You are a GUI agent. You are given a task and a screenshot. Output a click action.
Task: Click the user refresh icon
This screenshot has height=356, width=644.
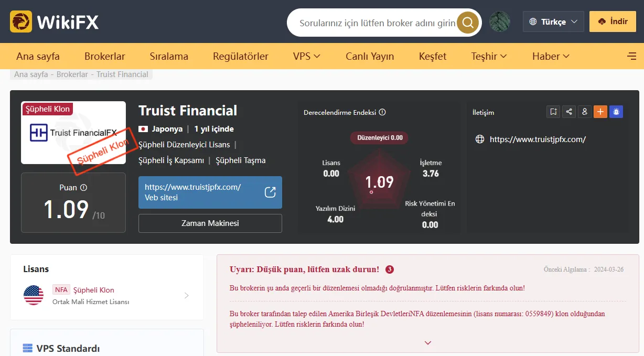(x=585, y=112)
